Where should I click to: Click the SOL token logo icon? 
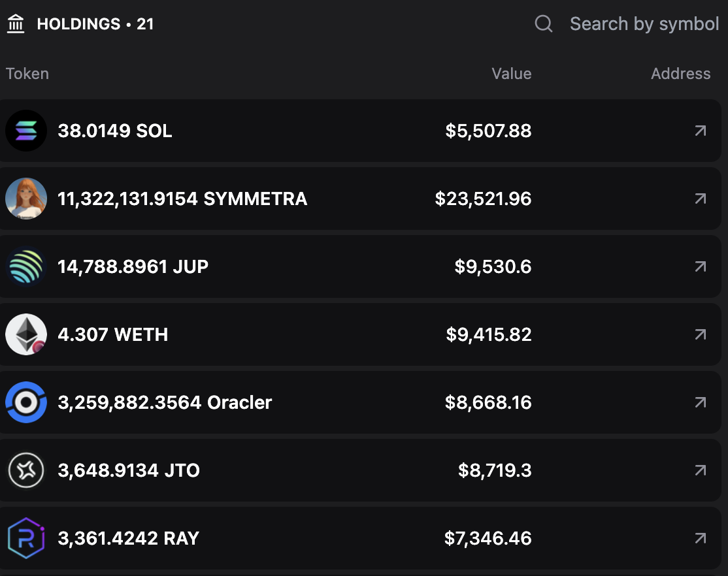click(x=26, y=131)
